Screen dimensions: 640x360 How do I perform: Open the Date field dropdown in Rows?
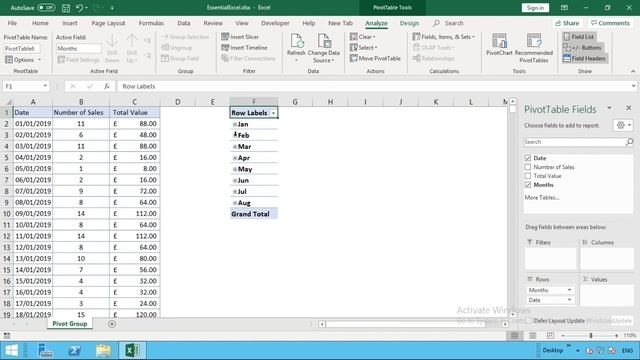click(569, 300)
